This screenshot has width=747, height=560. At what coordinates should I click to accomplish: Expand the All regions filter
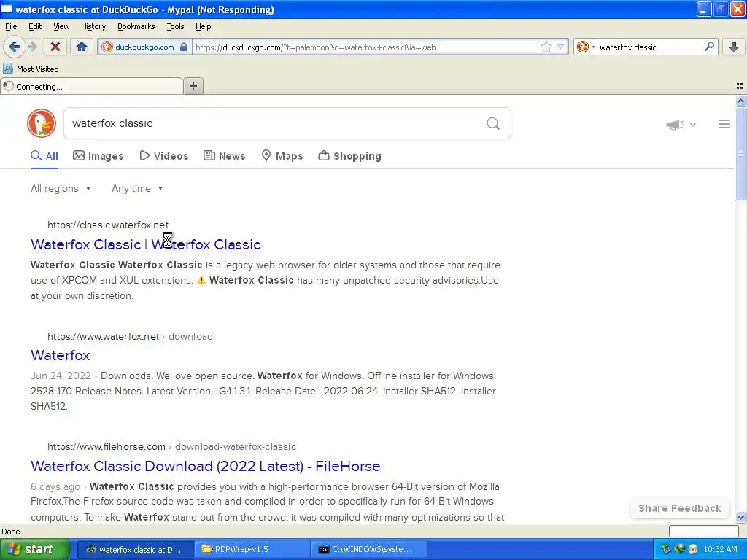(61, 189)
